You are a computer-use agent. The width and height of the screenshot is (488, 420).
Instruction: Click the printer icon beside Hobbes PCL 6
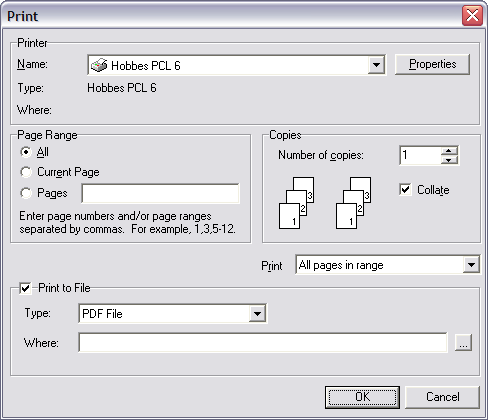[x=99, y=65]
